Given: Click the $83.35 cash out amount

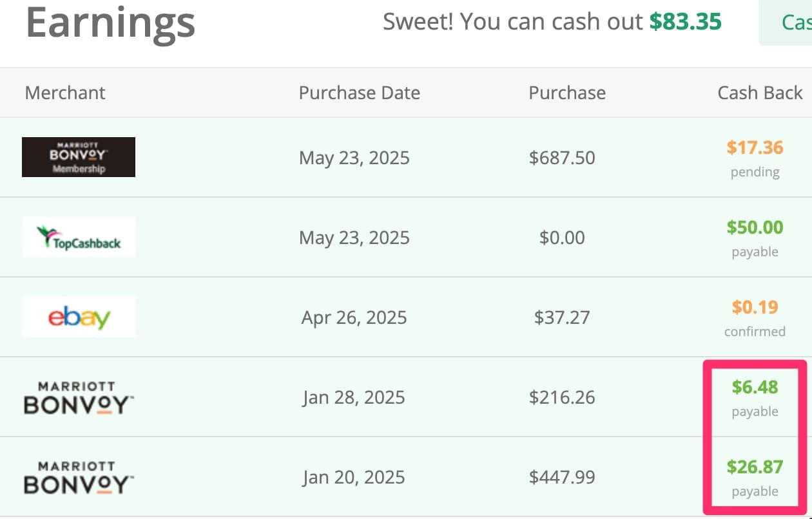Looking at the screenshot, I should click(x=685, y=22).
